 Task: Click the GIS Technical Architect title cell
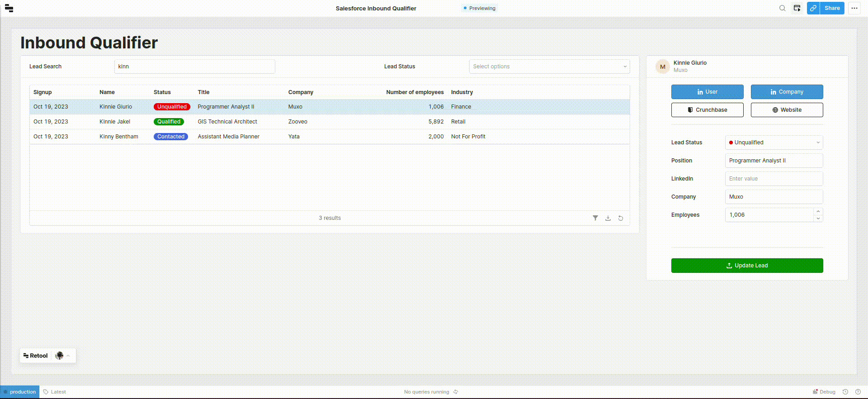coord(227,122)
